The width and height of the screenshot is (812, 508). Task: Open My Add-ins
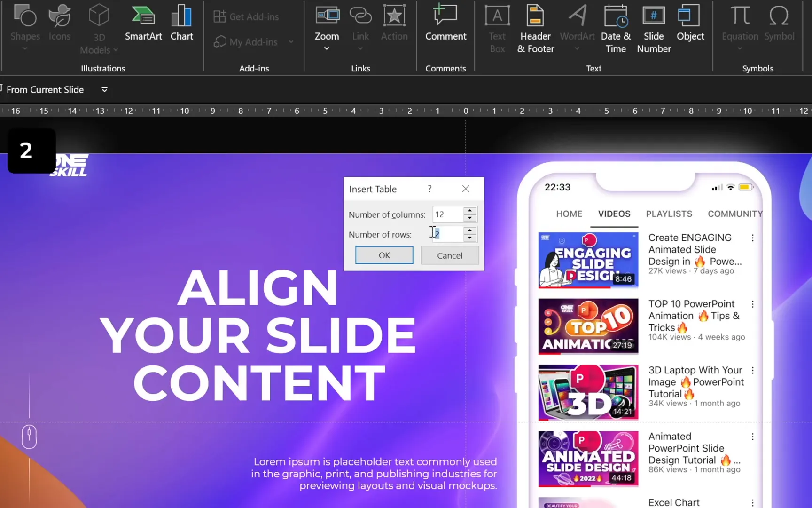point(246,42)
